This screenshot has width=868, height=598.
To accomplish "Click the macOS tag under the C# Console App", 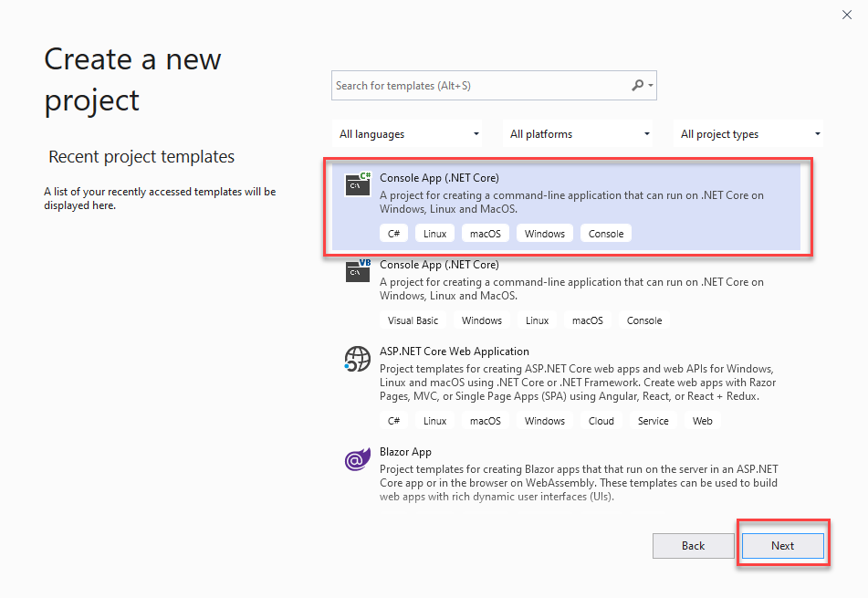I will [x=486, y=234].
